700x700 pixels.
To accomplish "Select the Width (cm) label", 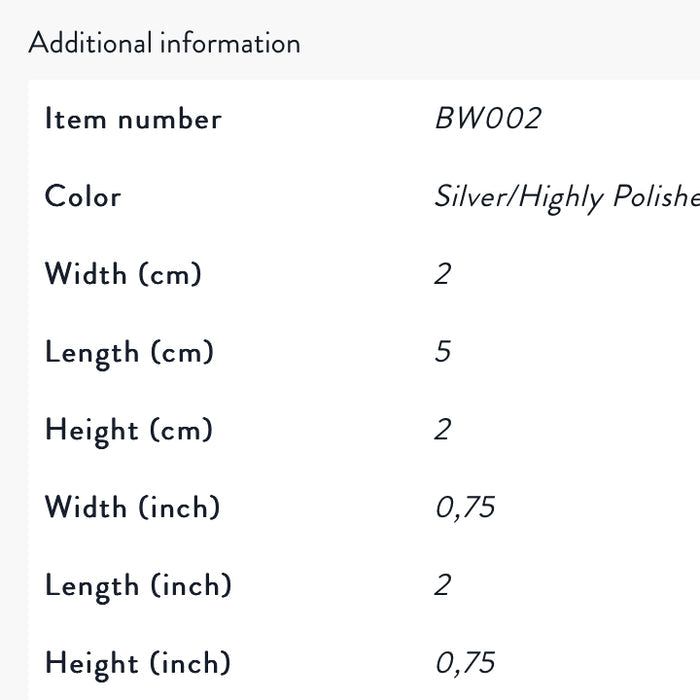I will point(123,273).
